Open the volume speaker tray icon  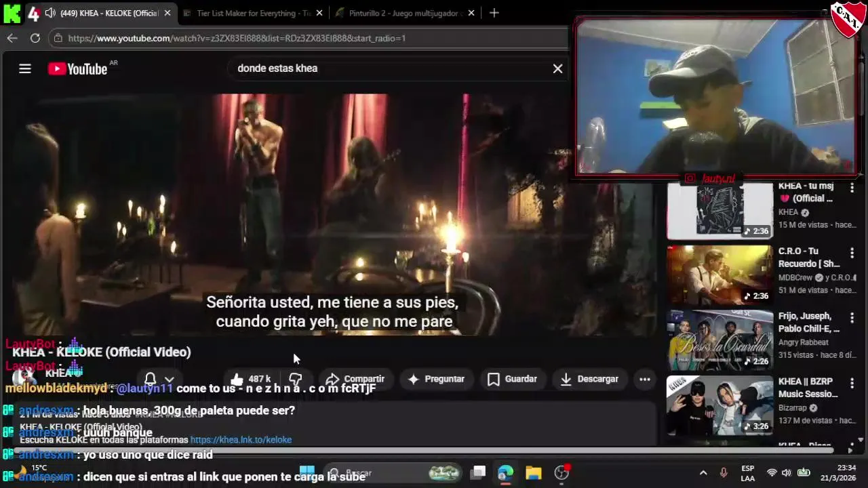[x=787, y=472]
